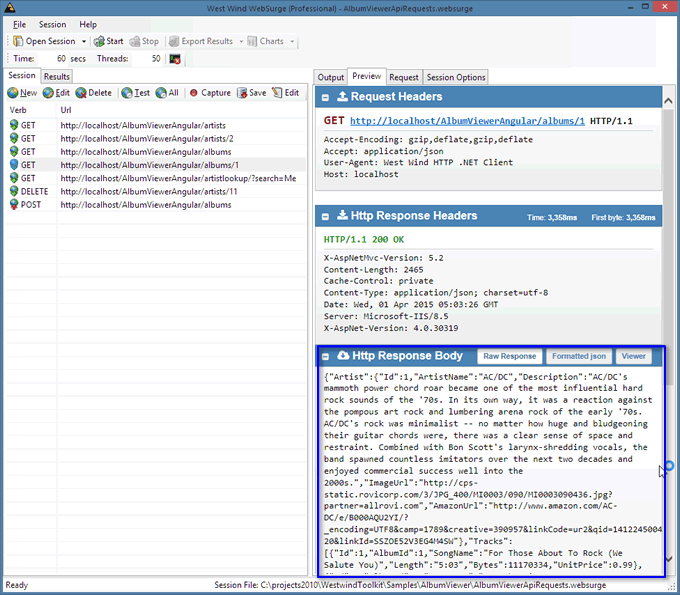Click Export Results in toolbar
This screenshot has width=680, height=595.
(x=201, y=41)
